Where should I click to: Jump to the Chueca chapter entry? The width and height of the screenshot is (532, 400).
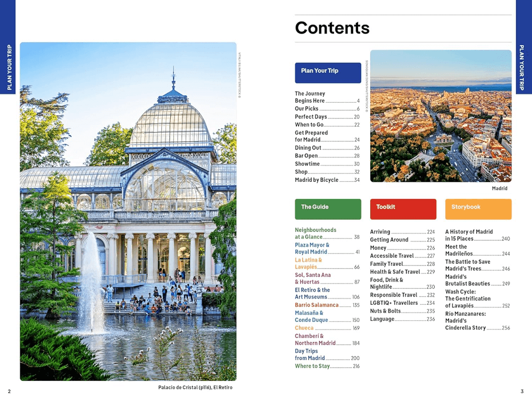327,328
